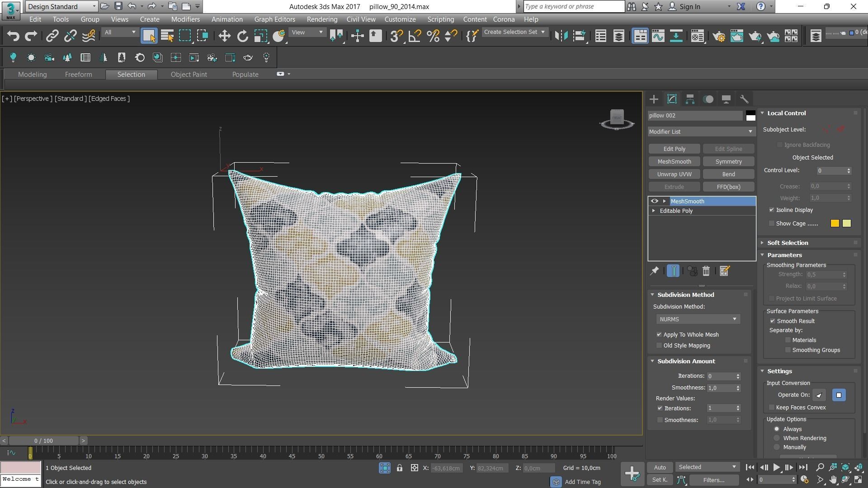Open the Modifiers menu

click(x=185, y=19)
